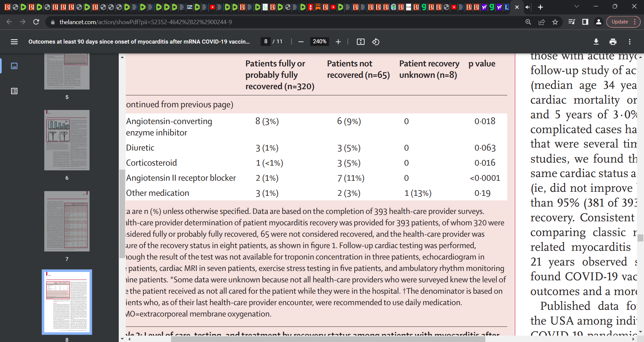Switch sidebar to thumbnail view
Image resolution: width=644 pixels, height=342 pixels.
click(x=14, y=66)
